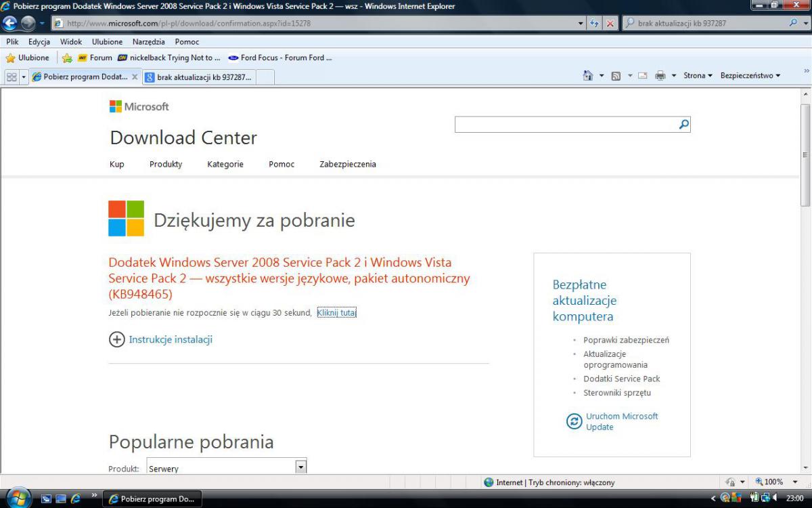Open the Forum favorites bar link
Image resolution: width=812 pixels, height=508 pixels.
click(x=95, y=58)
